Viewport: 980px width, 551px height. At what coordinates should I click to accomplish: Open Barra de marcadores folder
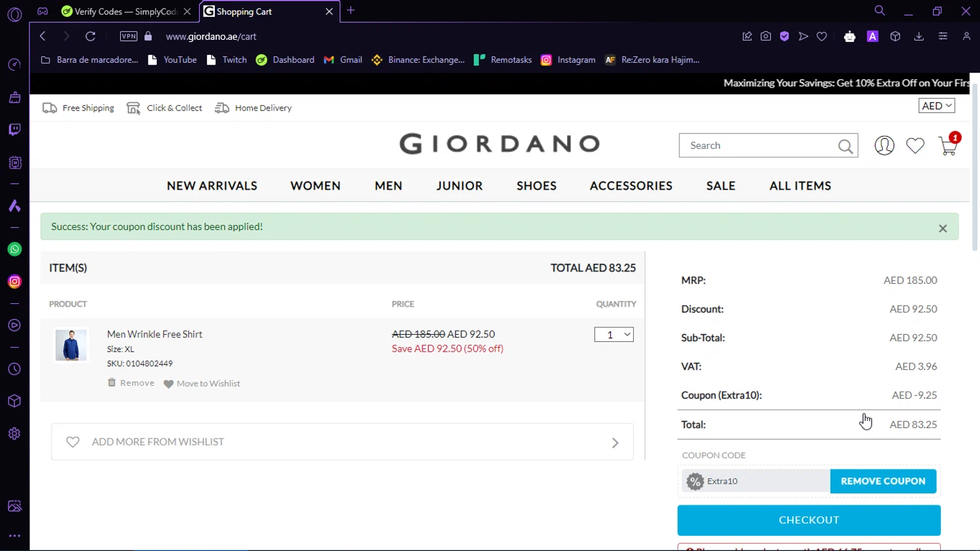90,59
